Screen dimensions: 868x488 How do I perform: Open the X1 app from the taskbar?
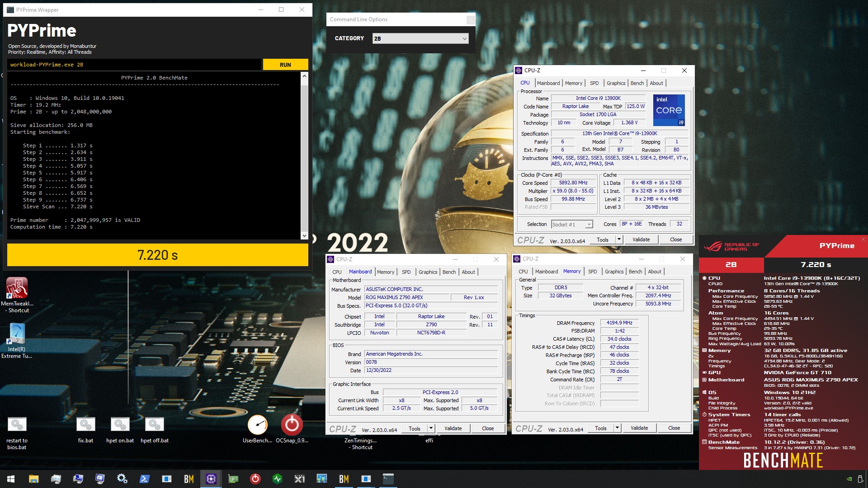(299, 479)
